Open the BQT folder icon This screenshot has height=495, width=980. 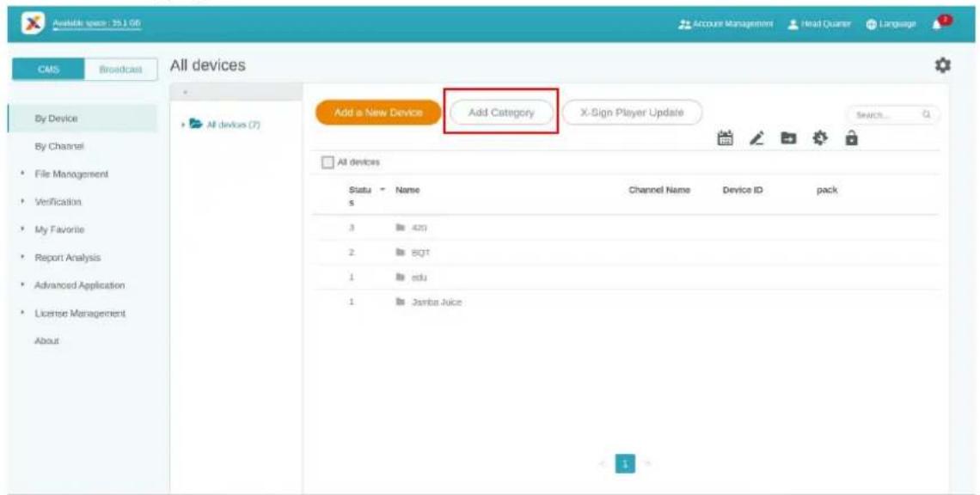tap(400, 254)
